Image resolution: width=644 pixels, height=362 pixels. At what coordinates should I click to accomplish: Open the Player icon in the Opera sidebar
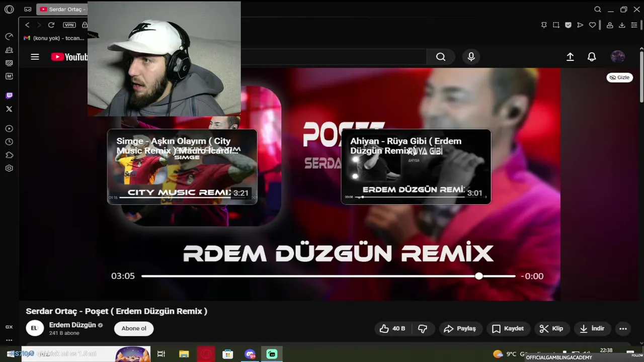point(9,129)
